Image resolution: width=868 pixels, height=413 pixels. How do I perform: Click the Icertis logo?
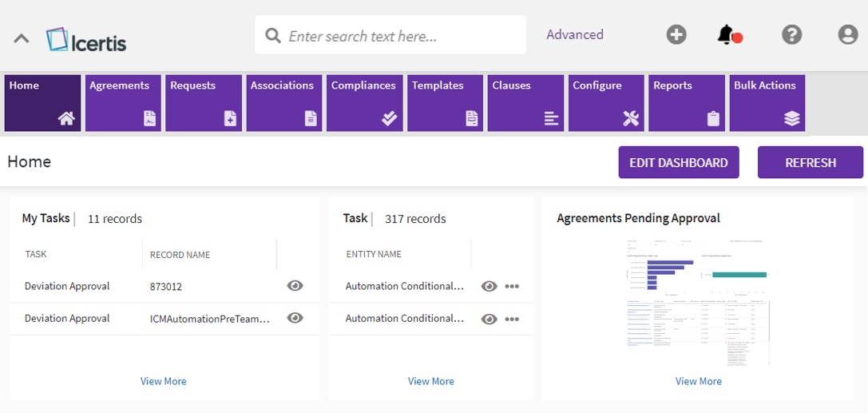pyautogui.click(x=86, y=39)
